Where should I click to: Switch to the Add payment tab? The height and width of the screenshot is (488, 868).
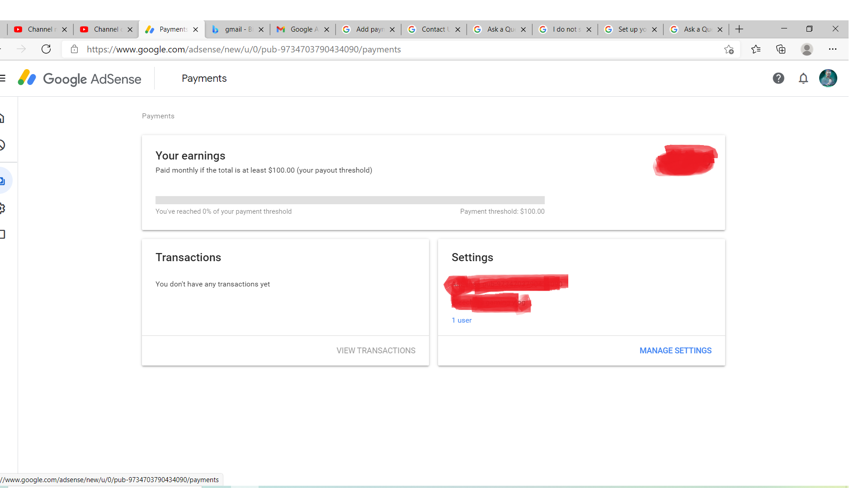pyautogui.click(x=367, y=29)
